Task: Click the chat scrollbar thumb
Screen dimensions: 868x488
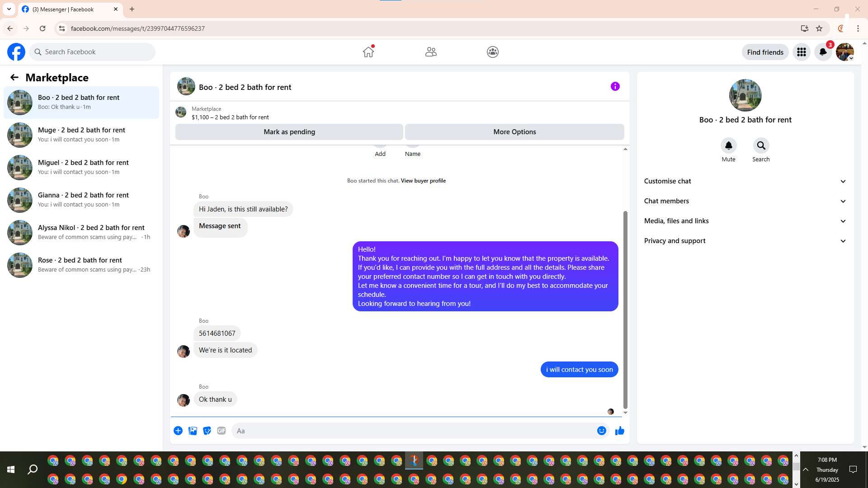Action: (x=625, y=310)
